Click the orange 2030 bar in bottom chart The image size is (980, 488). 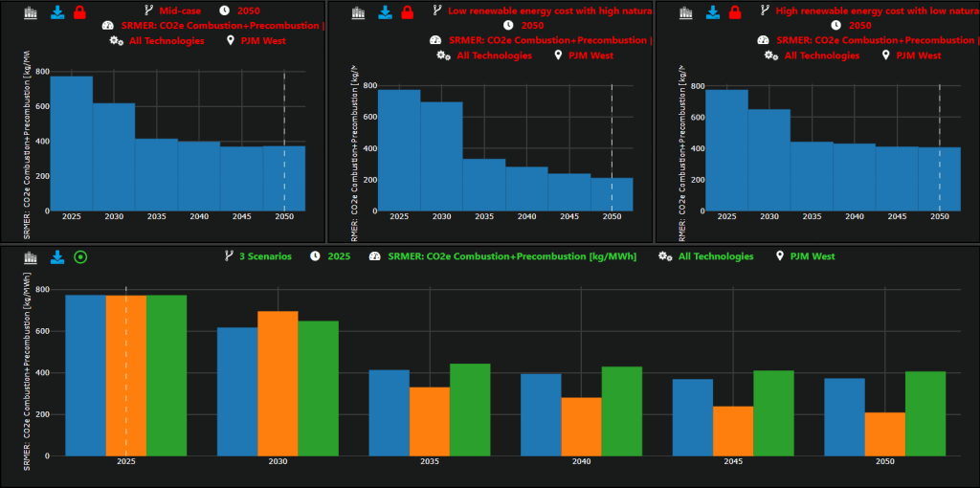[278, 383]
